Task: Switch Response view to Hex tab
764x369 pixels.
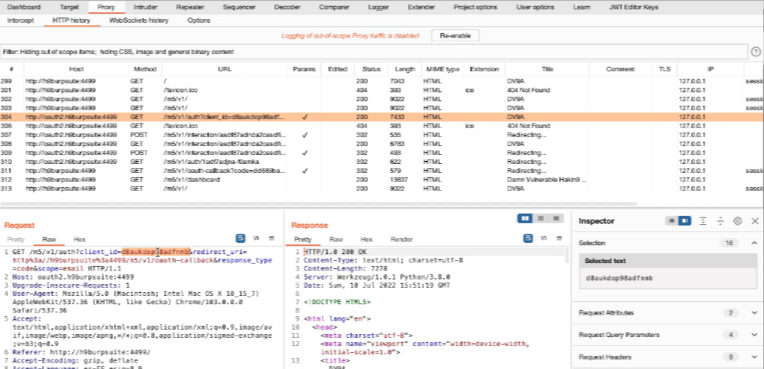Action: (x=366, y=239)
